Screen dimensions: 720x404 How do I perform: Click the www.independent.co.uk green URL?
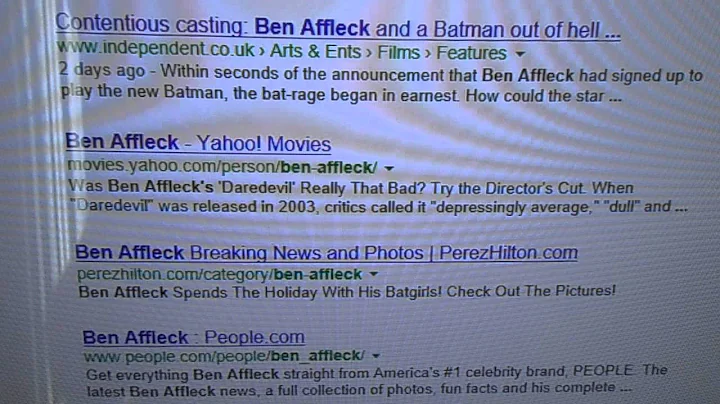tap(156, 49)
